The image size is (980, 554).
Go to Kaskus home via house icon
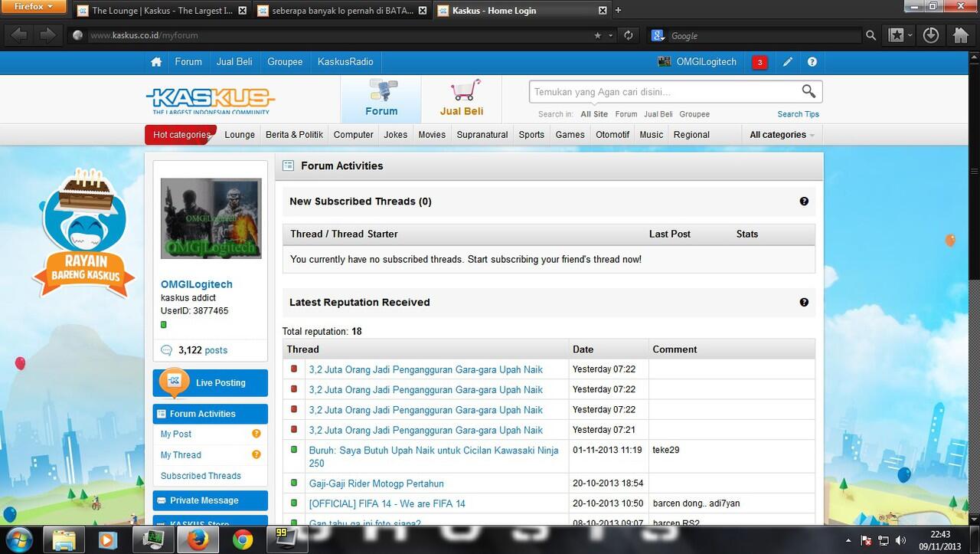tap(156, 62)
